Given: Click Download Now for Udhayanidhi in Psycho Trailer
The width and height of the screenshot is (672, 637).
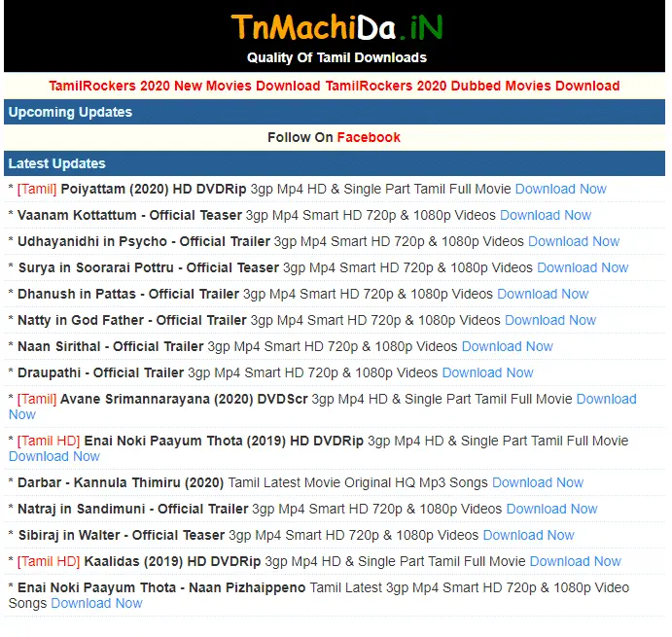Looking at the screenshot, I should pyautogui.click(x=574, y=241).
